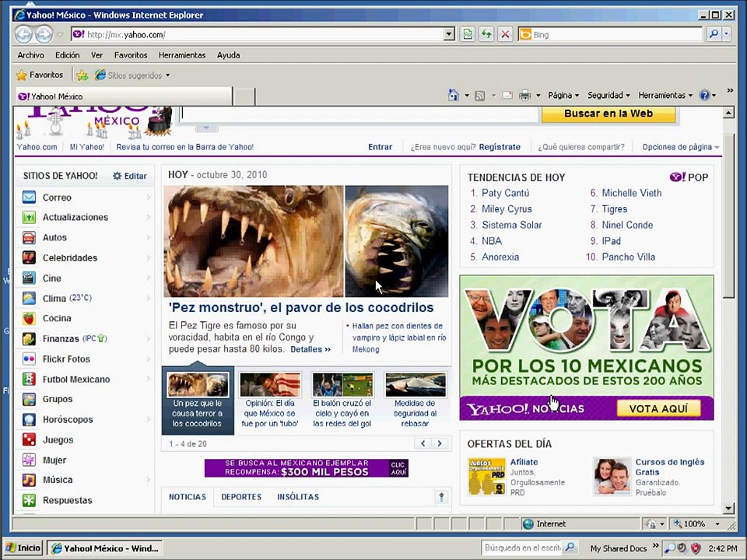Open the Seguridad command bar dropdown
The height and width of the screenshot is (560, 747).
(608, 95)
